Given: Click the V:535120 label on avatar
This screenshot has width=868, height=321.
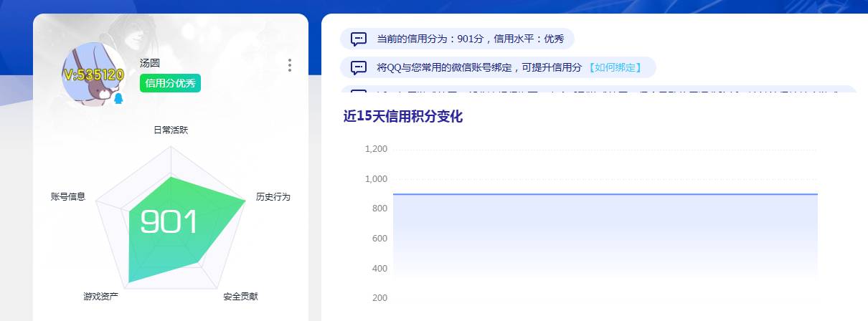Looking at the screenshot, I should pyautogui.click(x=93, y=75).
